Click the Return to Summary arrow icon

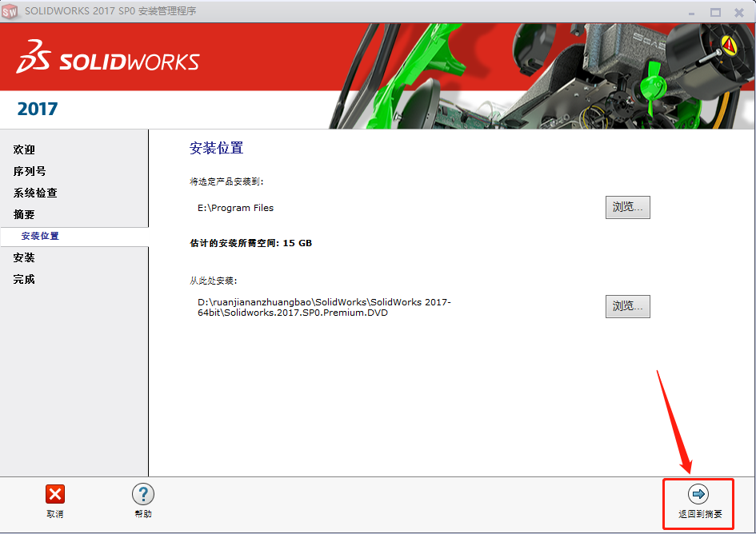click(x=698, y=494)
